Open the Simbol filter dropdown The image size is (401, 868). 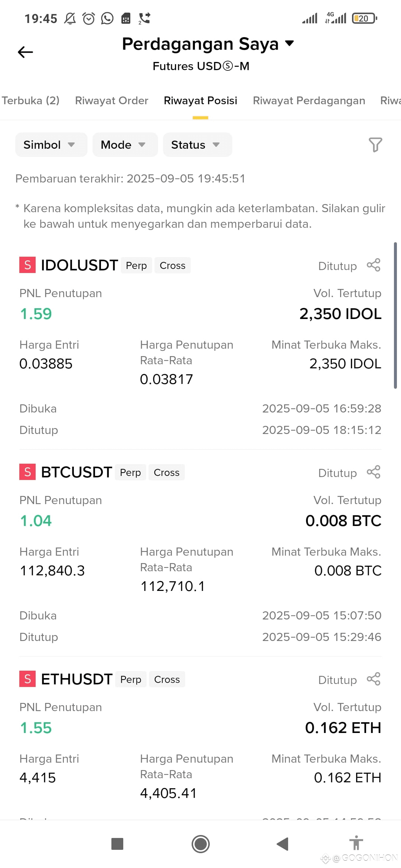click(x=51, y=145)
